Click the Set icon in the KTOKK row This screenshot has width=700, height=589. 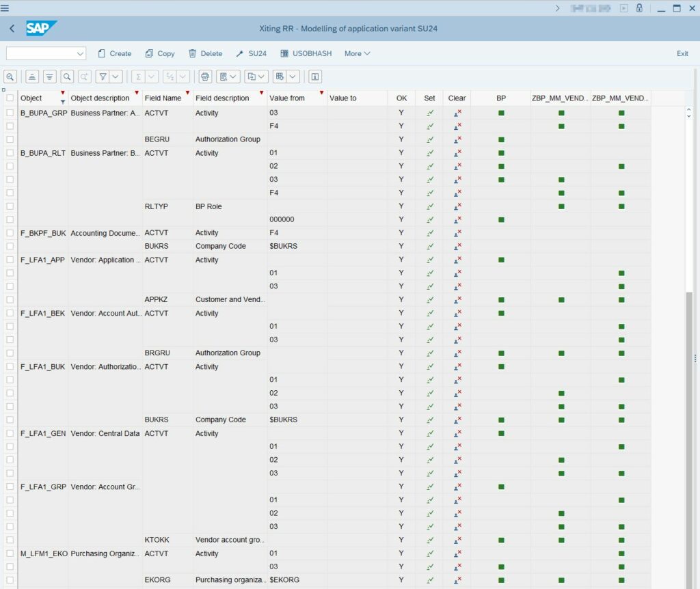(x=429, y=540)
